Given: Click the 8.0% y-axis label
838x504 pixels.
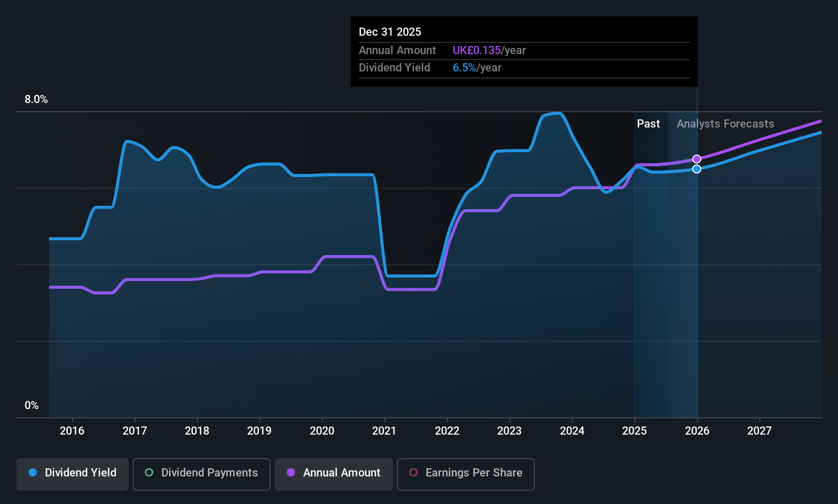Looking at the screenshot, I should [x=36, y=99].
